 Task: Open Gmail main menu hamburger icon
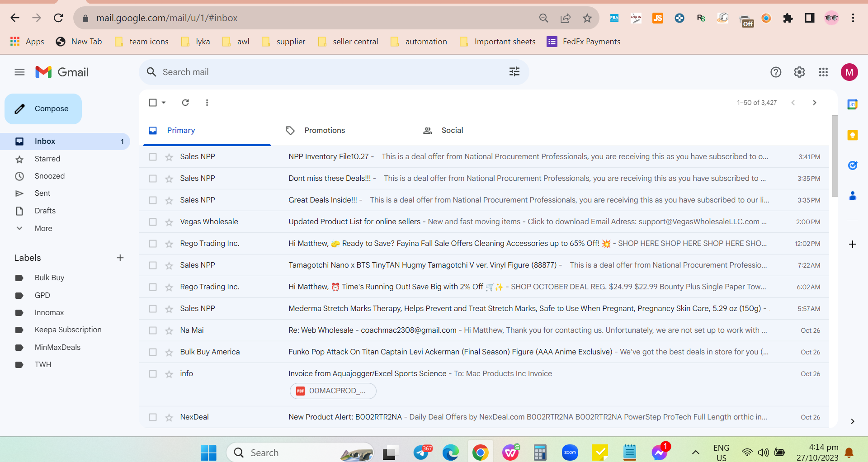[19, 72]
